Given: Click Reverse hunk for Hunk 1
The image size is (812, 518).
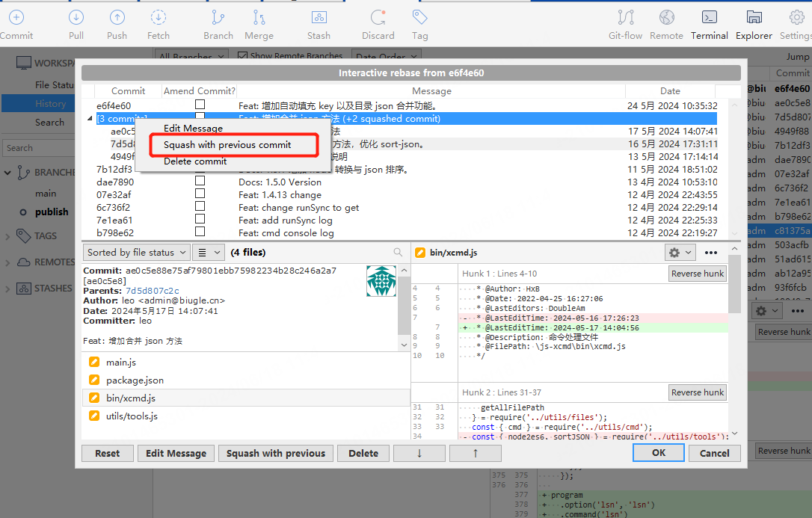Looking at the screenshot, I should [x=697, y=274].
